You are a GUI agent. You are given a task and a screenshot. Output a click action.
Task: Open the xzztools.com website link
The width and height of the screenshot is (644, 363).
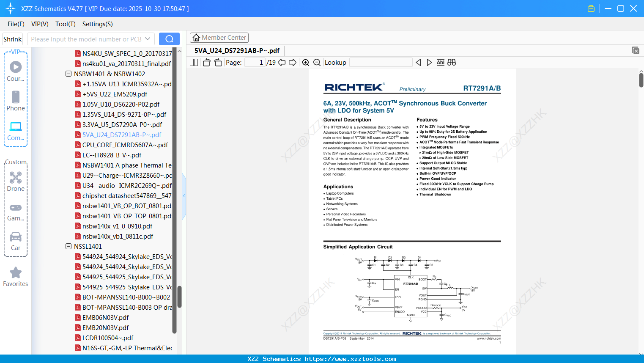coord(350,359)
